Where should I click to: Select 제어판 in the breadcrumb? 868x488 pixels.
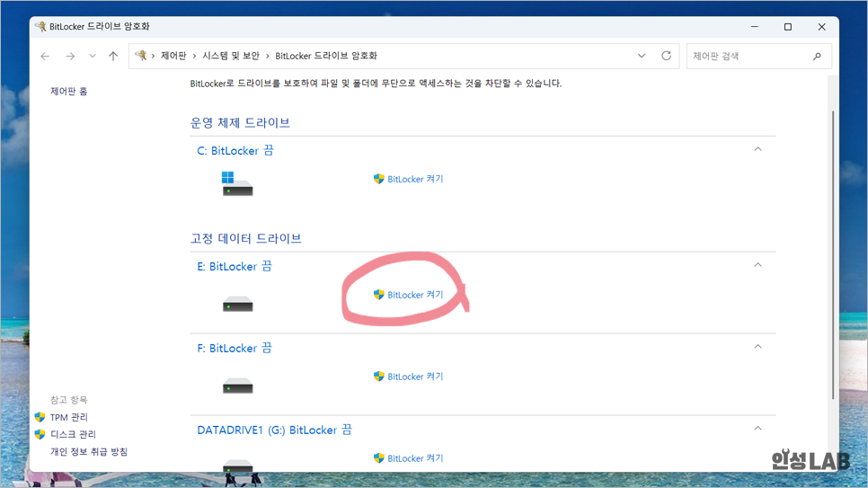(x=173, y=56)
